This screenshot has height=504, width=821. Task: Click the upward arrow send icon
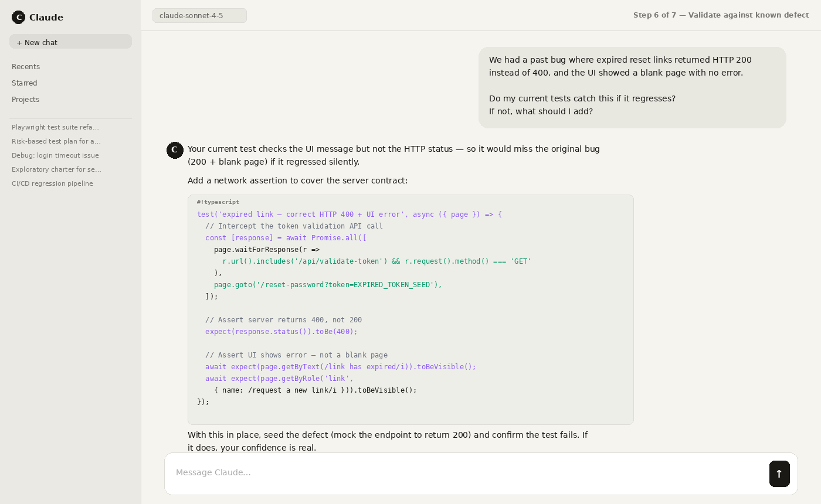[779, 474]
